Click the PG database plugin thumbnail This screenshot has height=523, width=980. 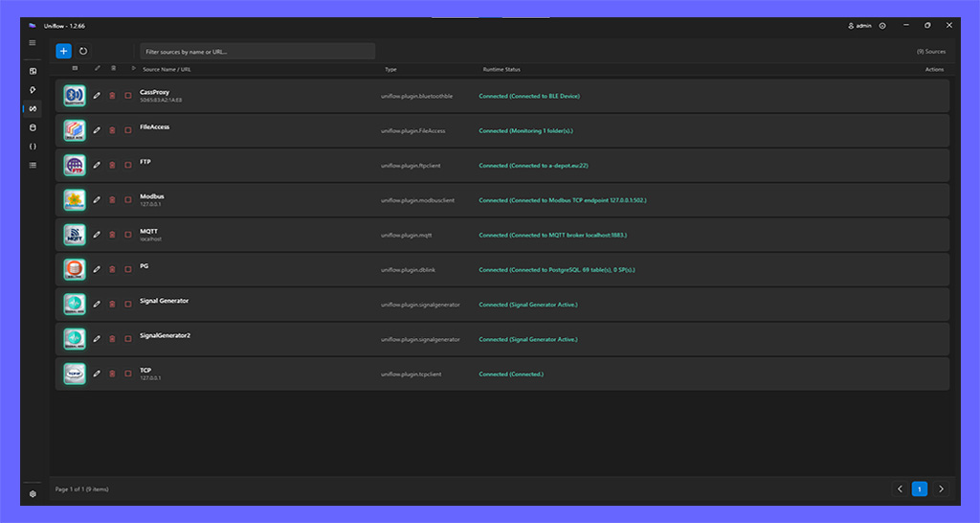point(75,269)
